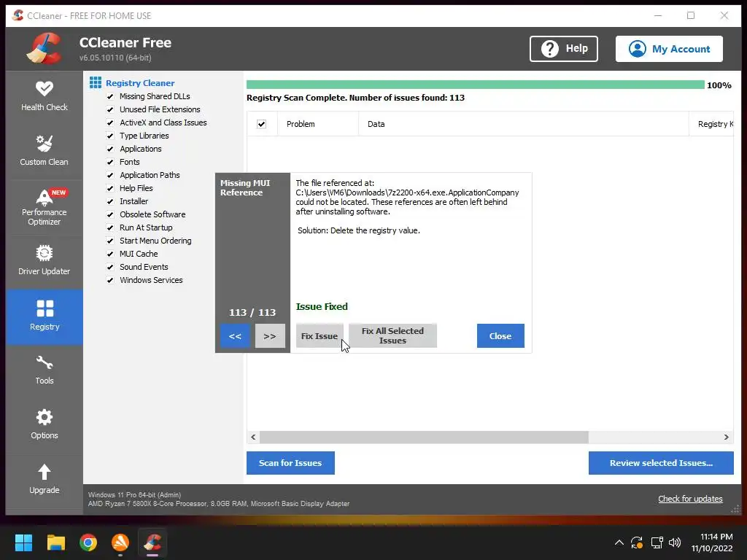Open the Tools section
This screenshot has height=560, width=747.
point(44,370)
